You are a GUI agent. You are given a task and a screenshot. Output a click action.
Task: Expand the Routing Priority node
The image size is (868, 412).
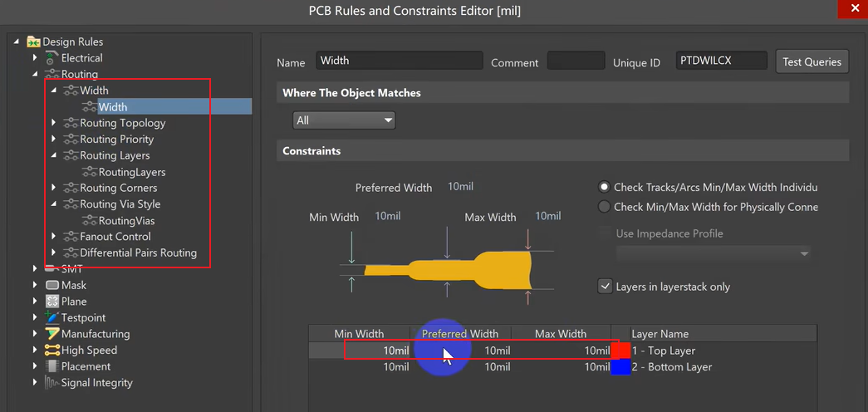(x=54, y=139)
